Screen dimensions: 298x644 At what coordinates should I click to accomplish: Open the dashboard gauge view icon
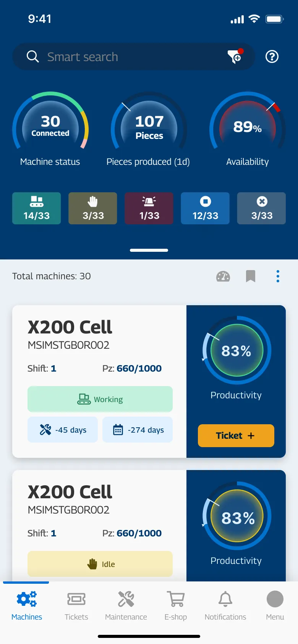[x=223, y=276]
